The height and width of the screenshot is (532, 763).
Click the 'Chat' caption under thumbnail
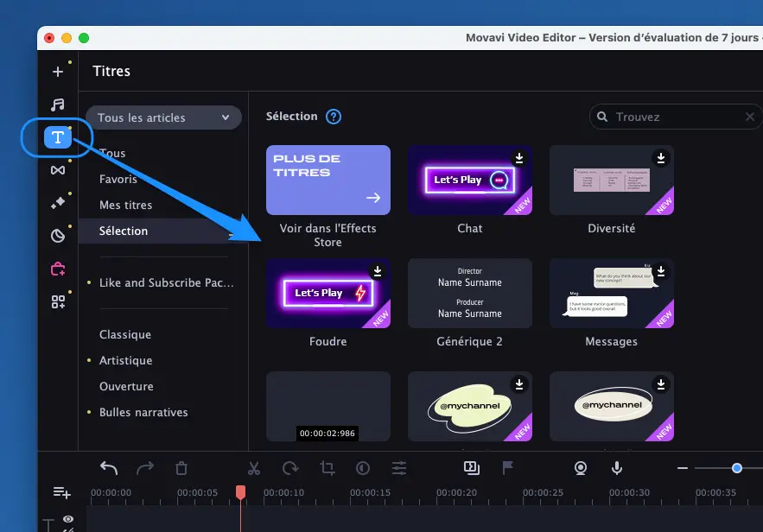click(x=469, y=229)
